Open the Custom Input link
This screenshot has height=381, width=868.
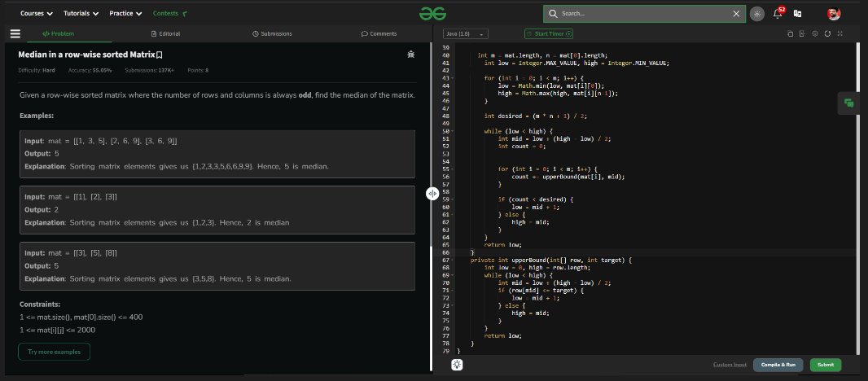pyautogui.click(x=730, y=365)
